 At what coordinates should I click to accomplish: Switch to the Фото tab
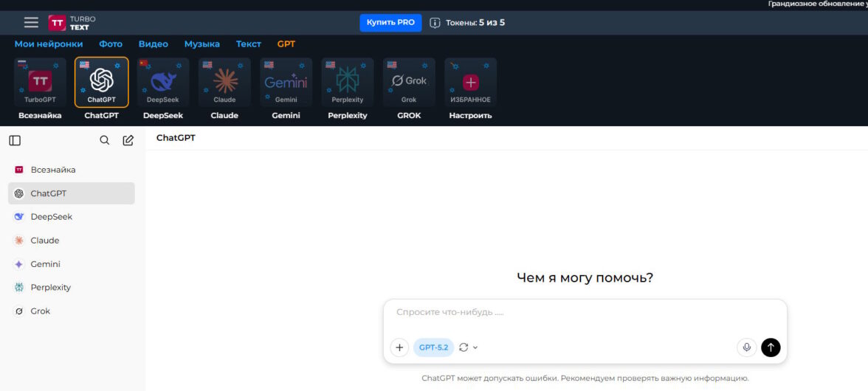[x=111, y=44]
